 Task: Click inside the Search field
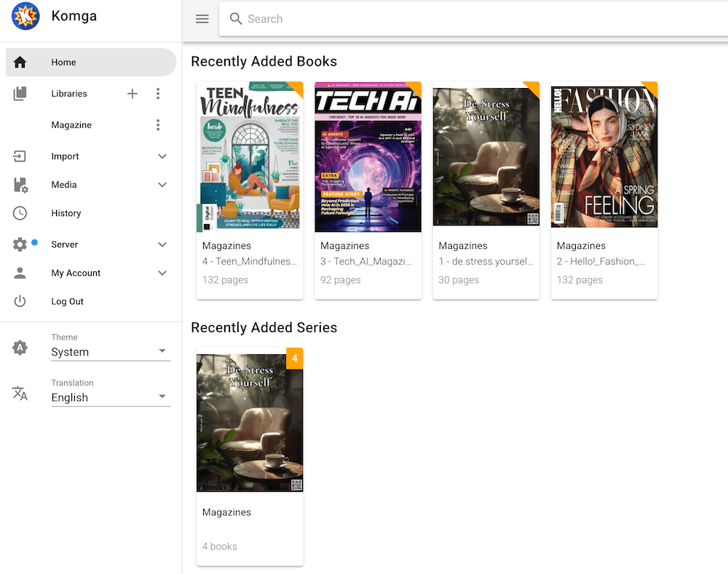pyautogui.click(x=364, y=19)
